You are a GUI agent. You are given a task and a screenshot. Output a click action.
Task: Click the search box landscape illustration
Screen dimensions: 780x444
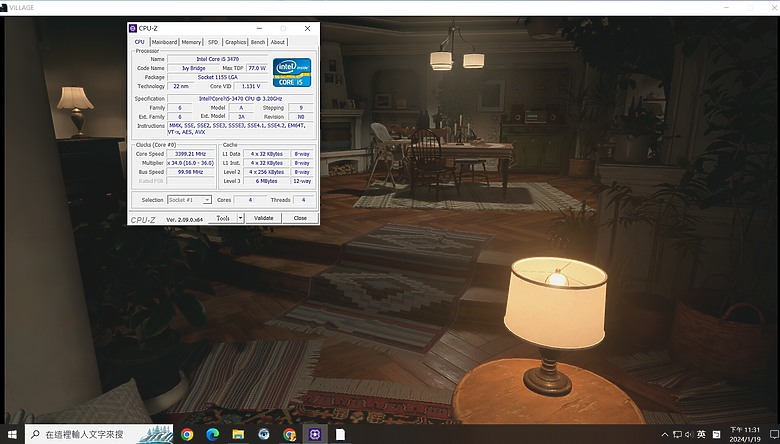pyautogui.click(x=155, y=435)
